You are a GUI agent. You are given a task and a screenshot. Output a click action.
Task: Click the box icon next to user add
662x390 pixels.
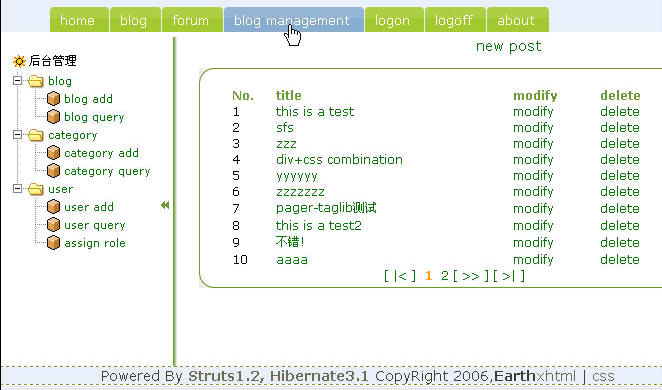[x=53, y=207]
